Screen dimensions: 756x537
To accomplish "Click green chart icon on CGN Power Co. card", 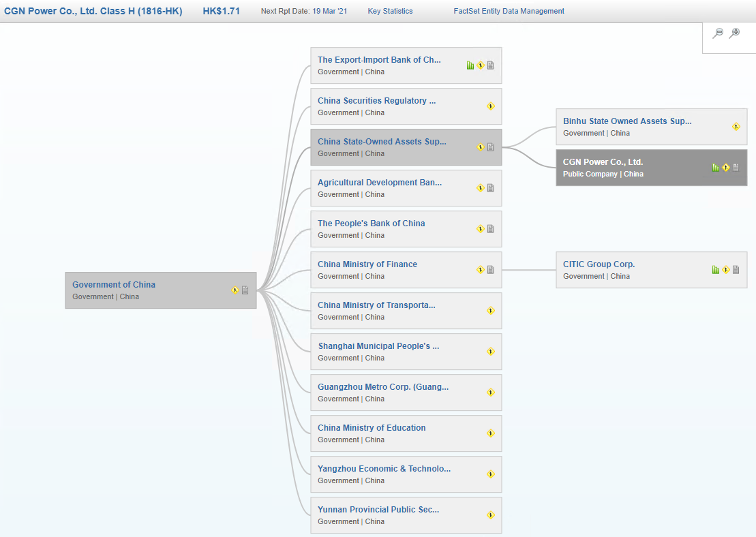I will click(x=716, y=168).
